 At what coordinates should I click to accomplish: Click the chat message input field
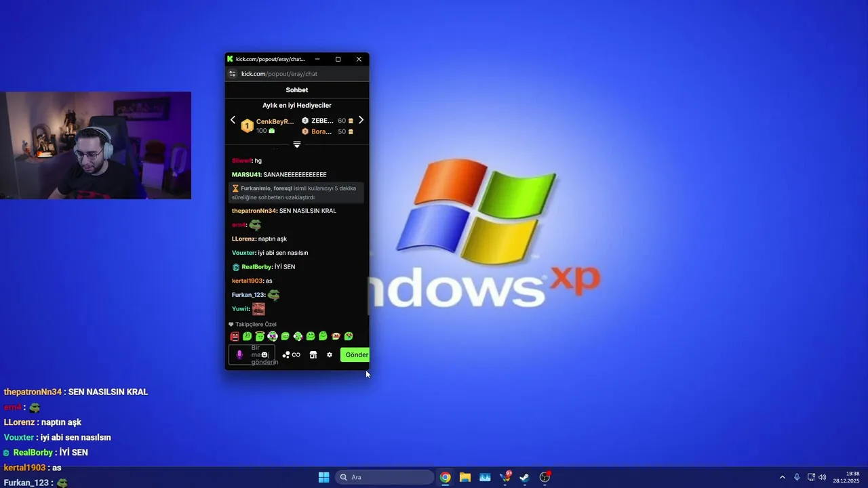(252, 354)
